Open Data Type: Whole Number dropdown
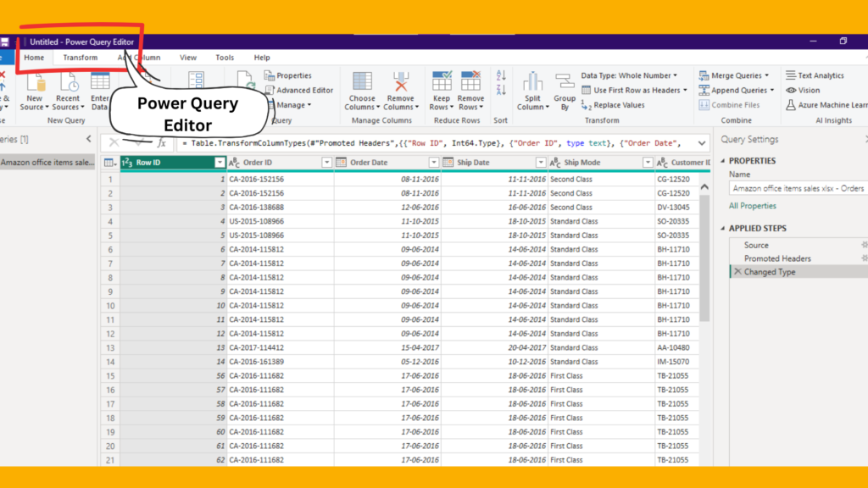868x488 pixels. (629, 75)
